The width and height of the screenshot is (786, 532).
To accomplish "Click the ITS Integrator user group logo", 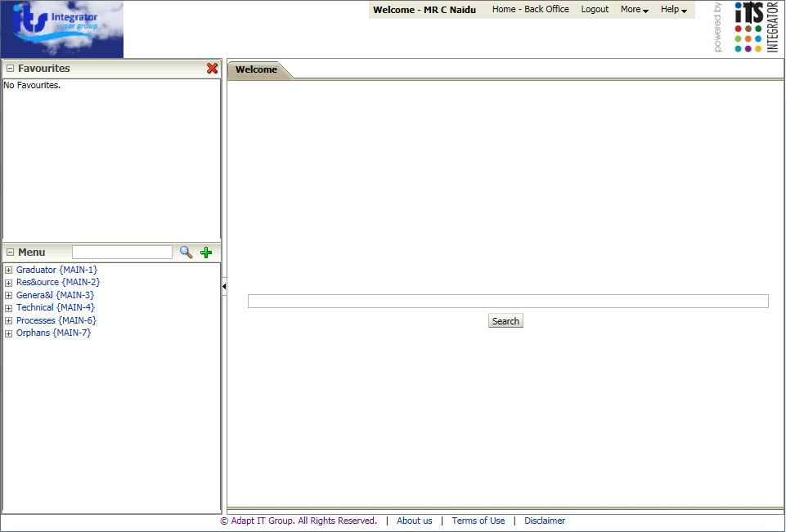I will pyautogui.click(x=63, y=29).
